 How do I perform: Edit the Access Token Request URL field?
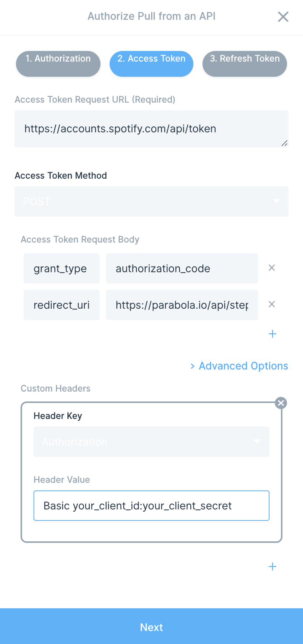(x=151, y=129)
